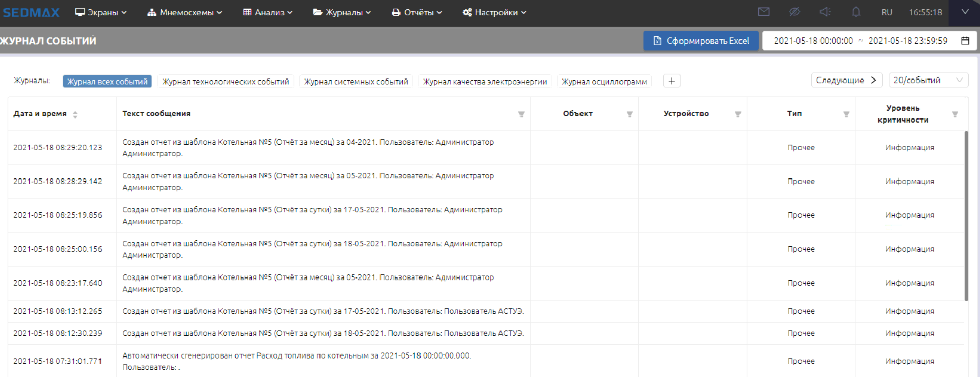Toggle the crossed-out eye visibility icon

click(794, 12)
